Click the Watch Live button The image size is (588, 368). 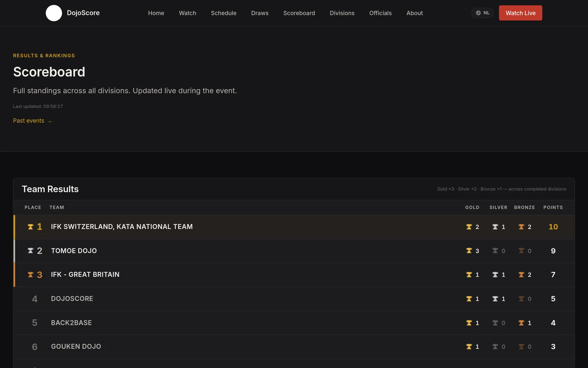(520, 13)
